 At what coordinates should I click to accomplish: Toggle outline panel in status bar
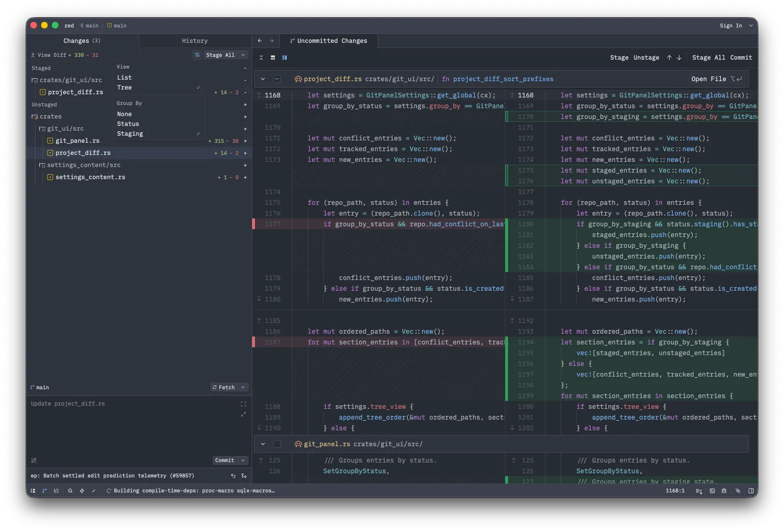tap(56, 490)
